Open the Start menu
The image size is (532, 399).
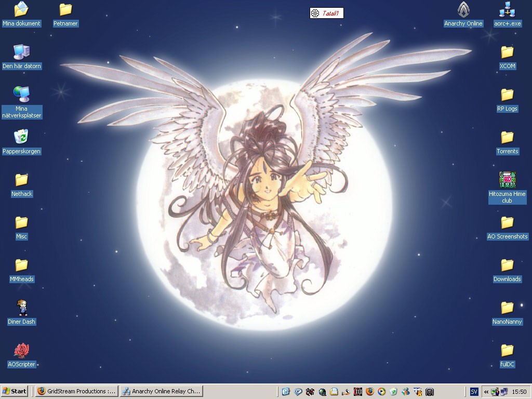[15, 391]
